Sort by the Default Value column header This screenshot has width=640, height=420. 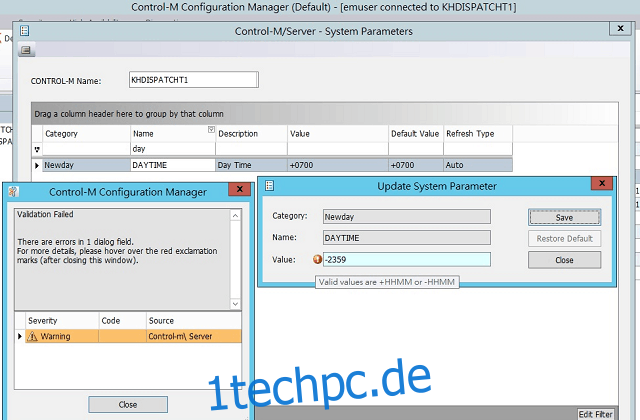click(x=416, y=133)
